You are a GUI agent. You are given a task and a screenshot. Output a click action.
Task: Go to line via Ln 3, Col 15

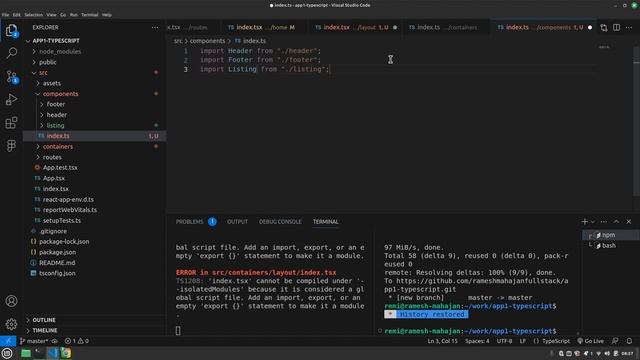[442, 341]
